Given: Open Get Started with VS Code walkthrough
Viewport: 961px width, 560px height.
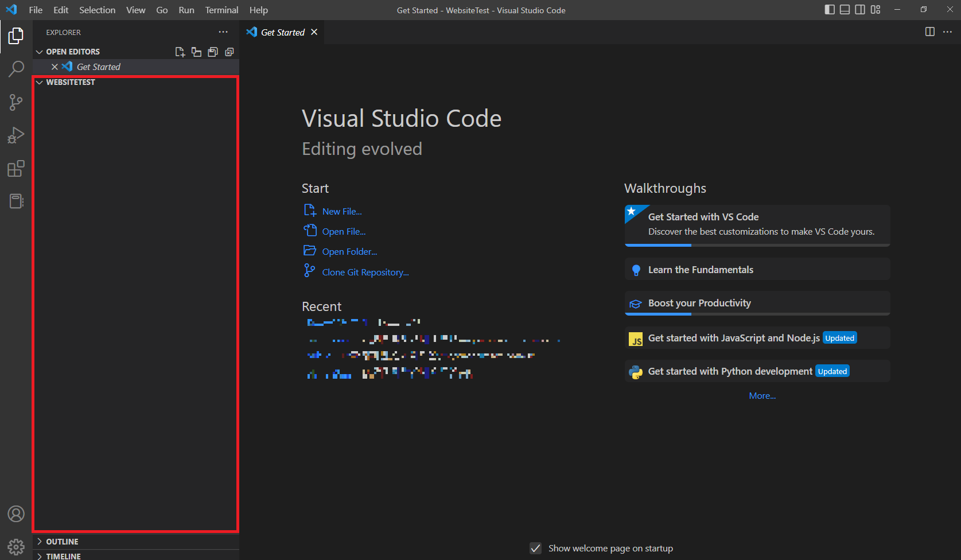Looking at the screenshot, I should click(757, 225).
